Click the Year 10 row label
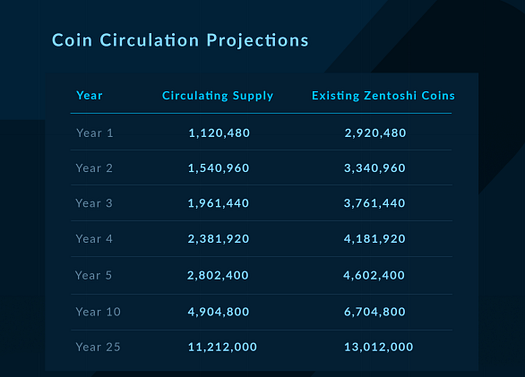Image resolution: width=525 pixels, height=377 pixels. 98,312
